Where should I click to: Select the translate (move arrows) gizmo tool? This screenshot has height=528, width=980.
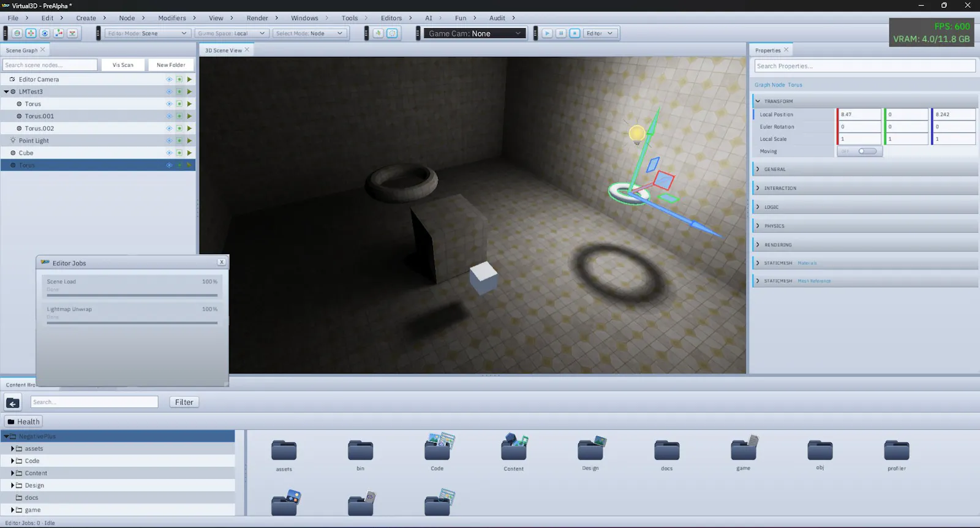(x=31, y=33)
